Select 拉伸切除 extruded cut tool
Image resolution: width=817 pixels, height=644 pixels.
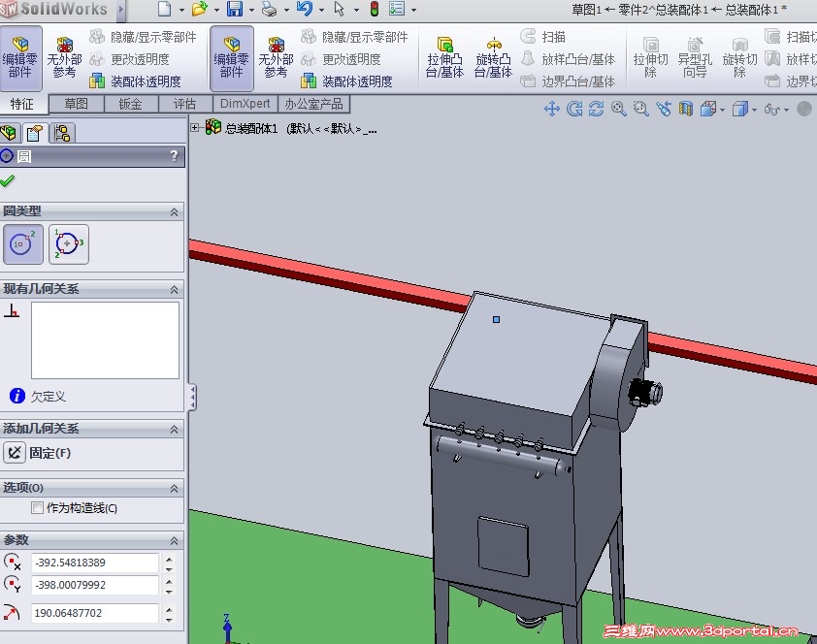[650, 58]
